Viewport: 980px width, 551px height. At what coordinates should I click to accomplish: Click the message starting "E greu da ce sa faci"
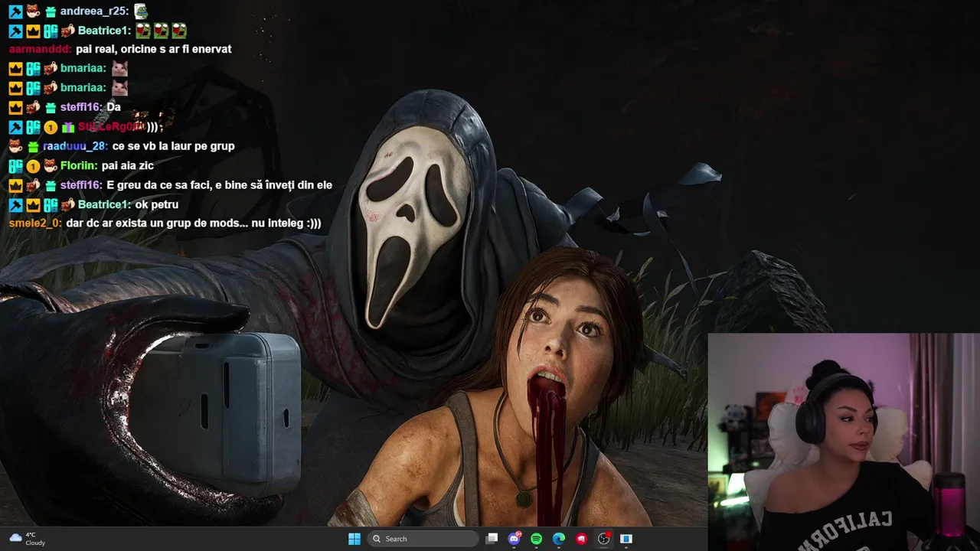tap(219, 185)
